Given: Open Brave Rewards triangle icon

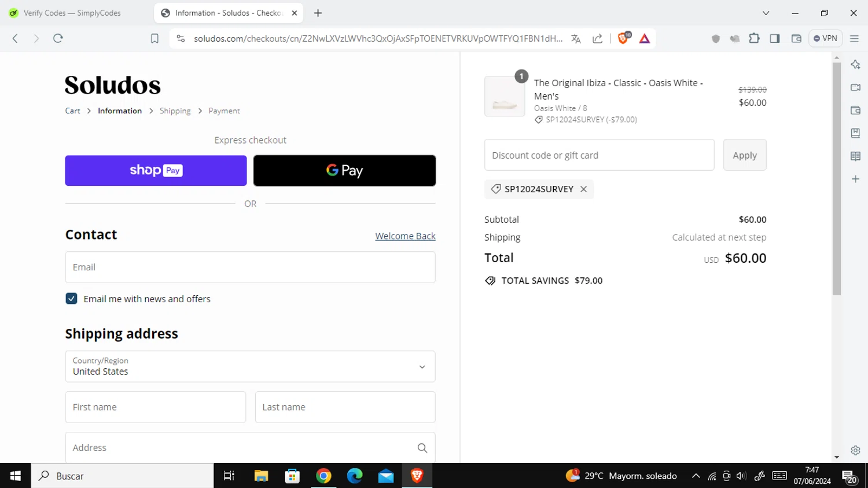Looking at the screenshot, I should click(645, 39).
